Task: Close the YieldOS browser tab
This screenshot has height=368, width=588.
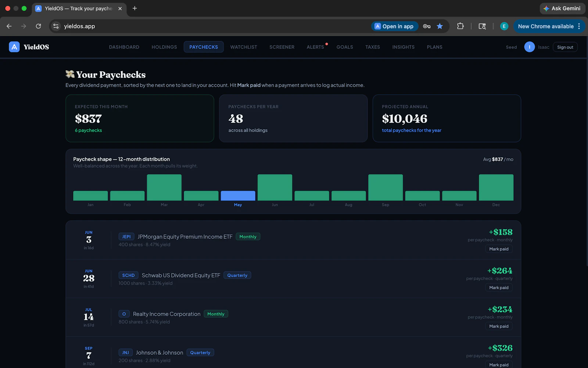Action: tap(120, 8)
